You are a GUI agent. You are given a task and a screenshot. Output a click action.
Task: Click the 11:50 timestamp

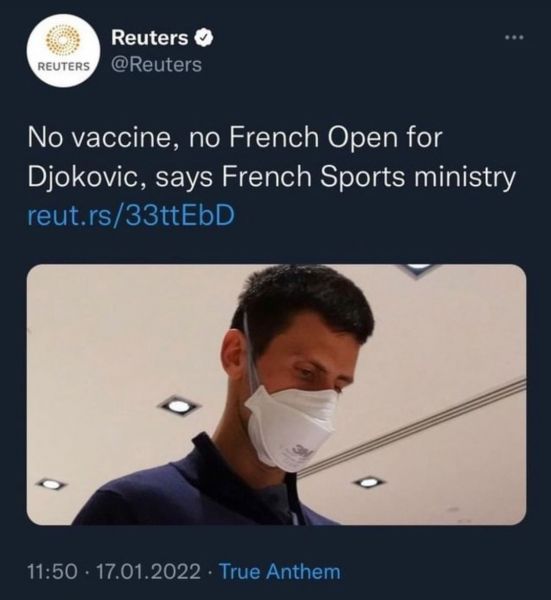tap(52, 572)
